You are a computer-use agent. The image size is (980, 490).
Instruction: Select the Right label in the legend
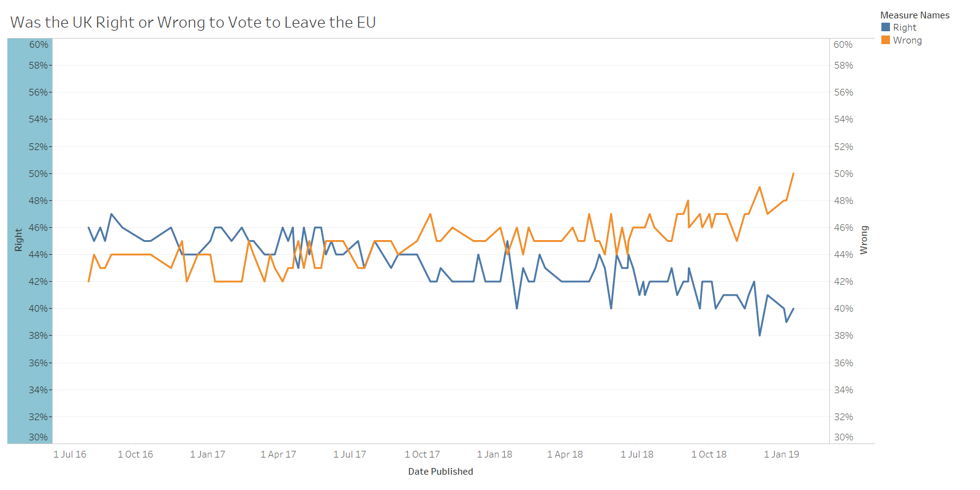(905, 28)
